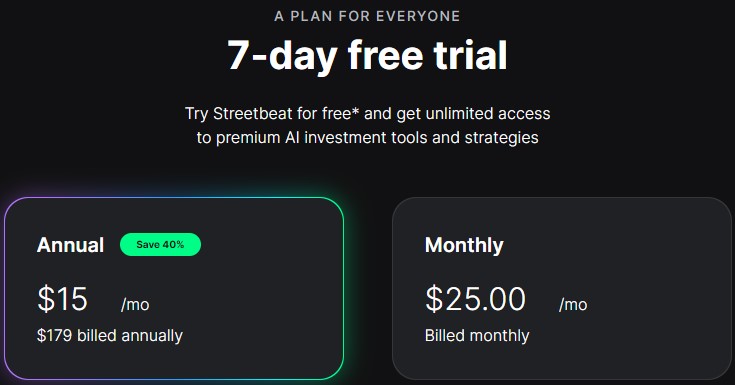
Task: Click the asterisk after free
Action: coord(355,111)
